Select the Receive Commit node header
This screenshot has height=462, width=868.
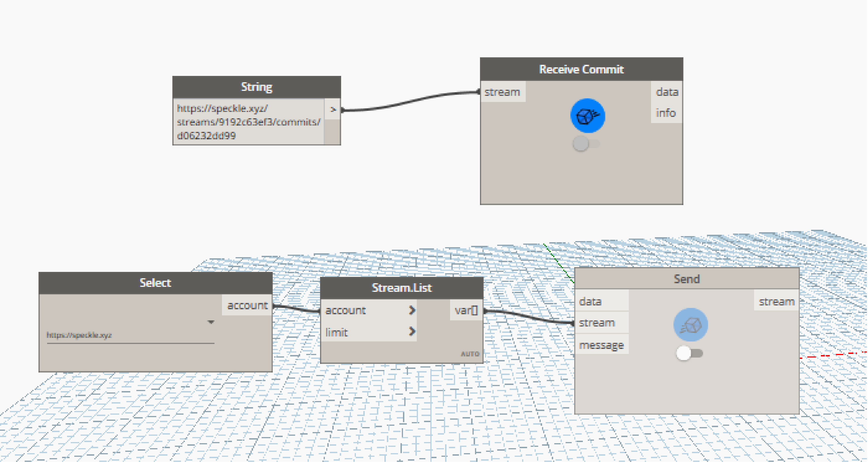click(x=581, y=69)
